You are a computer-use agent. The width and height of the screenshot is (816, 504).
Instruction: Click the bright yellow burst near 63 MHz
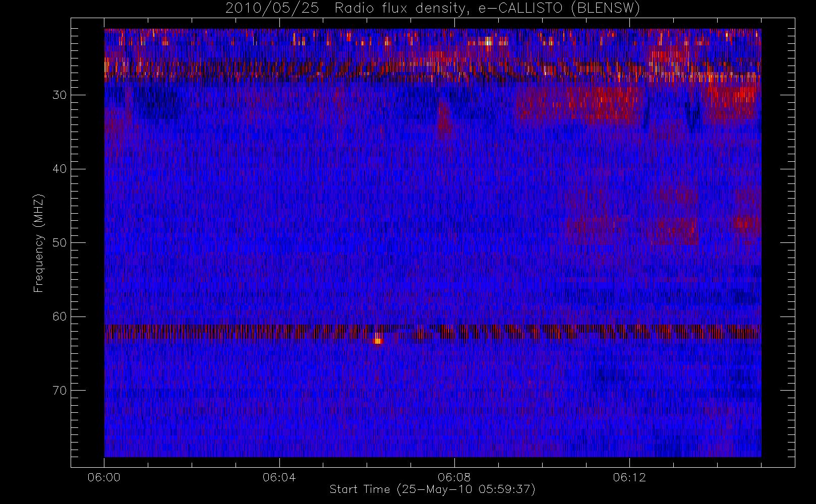click(x=378, y=339)
